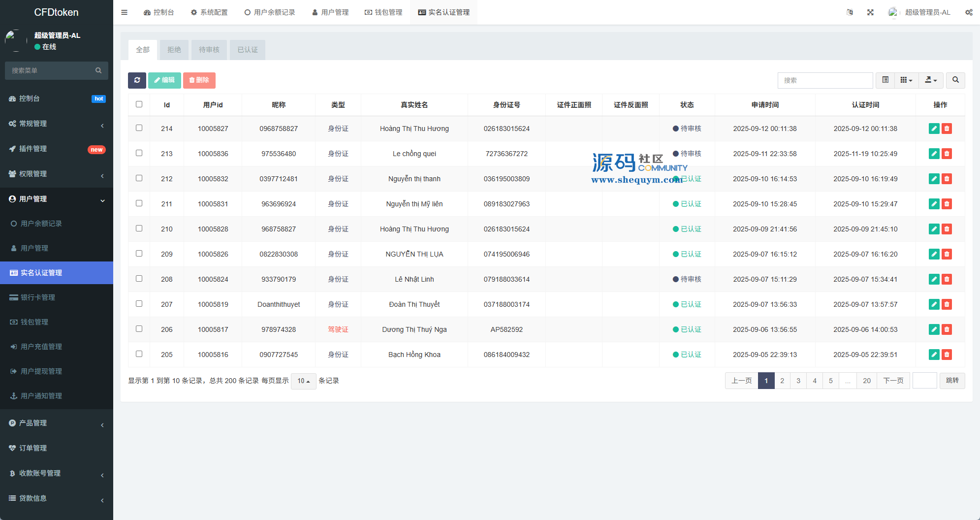Viewport: 980px width, 520px height.
Task: Open the page size dropdown showing 10
Action: (303, 381)
